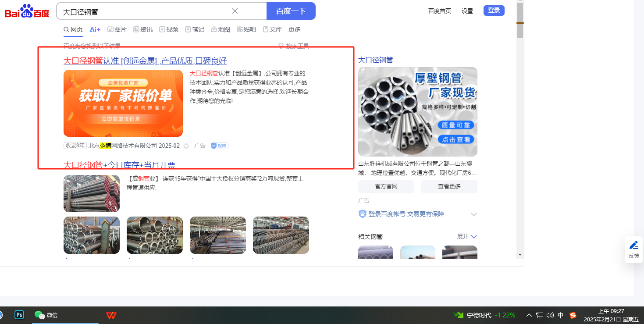The width and height of the screenshot is (644, 324).
Task: Click the 反馈 feedback button
Action: [x=634, y=249]
